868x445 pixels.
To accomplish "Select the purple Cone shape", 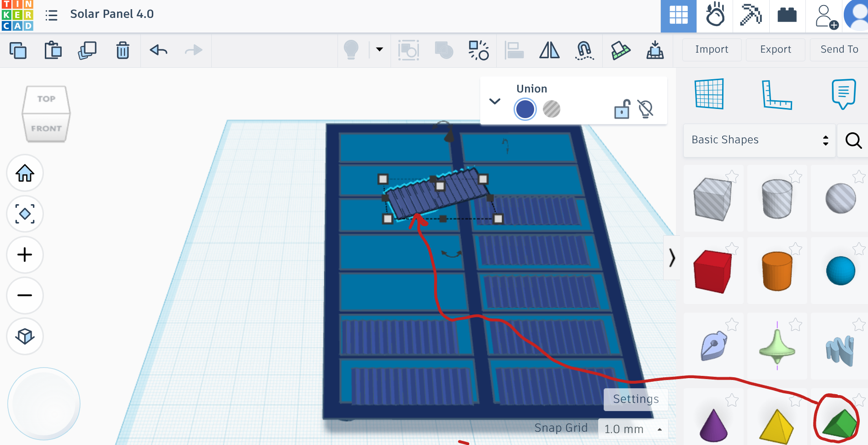I will 713,425.
